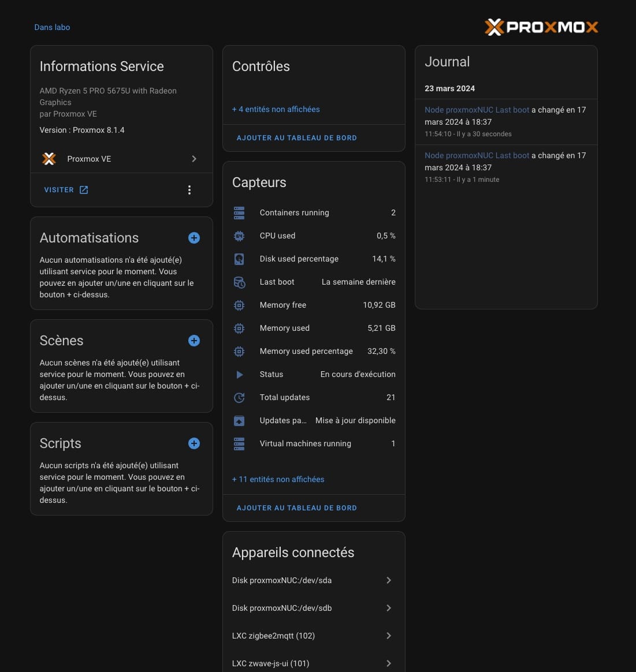Click the 11:53:11 journal entry timestamp
The height and width of the screenshot is (672, 636).
[438, 180]
